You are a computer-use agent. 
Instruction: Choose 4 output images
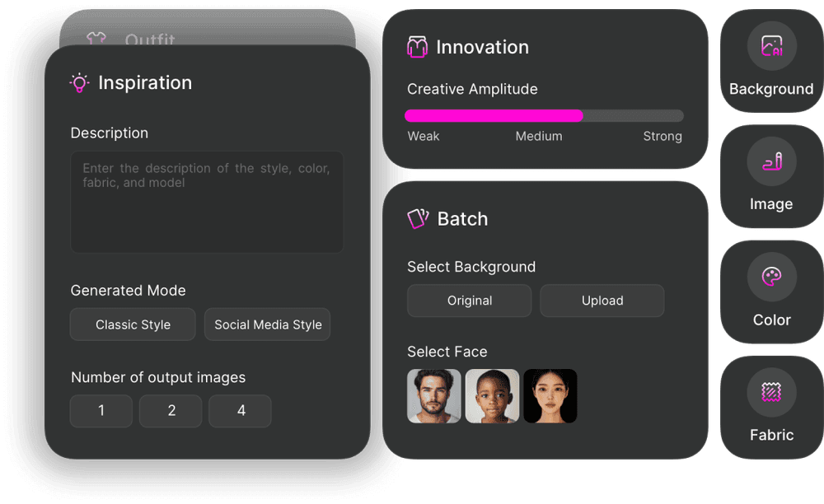click(x=240, y=411)
